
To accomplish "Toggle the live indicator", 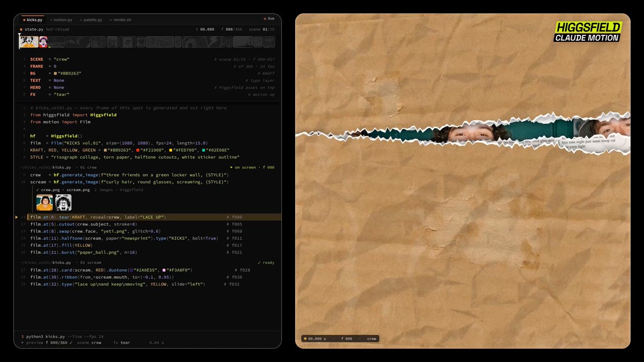I will click(x=268, y=19).
